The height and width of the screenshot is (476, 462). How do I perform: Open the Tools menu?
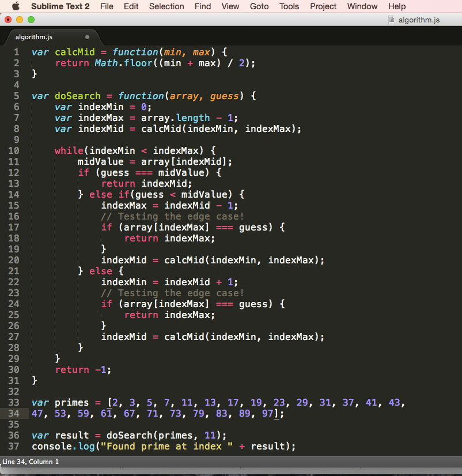(x=289, y=6)
